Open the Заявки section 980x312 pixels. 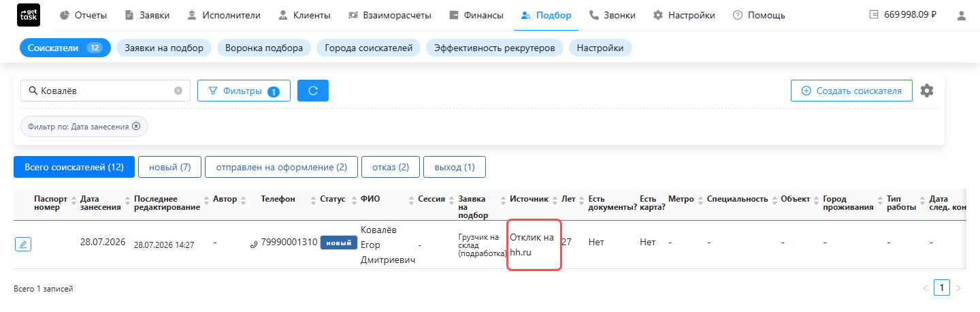click(x=147, y=15)
